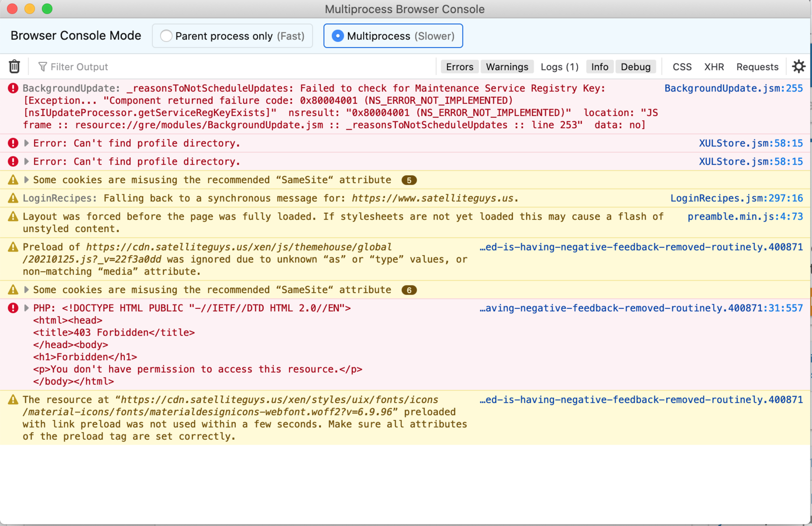Open LoginRecipes.jsm:297:16 source link
This screenshot has height=526, width=812.
pyautogui.click(x=736, y=198)
